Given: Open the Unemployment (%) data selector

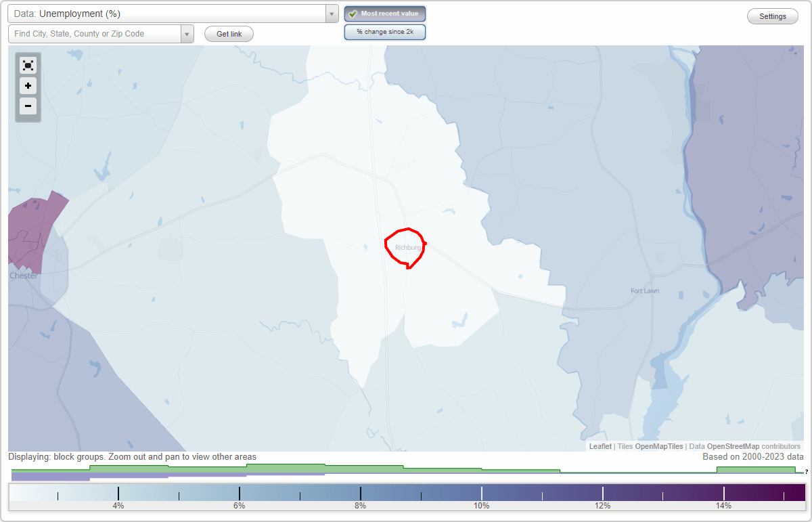Looking at the screenshot, I should (169, 13).
